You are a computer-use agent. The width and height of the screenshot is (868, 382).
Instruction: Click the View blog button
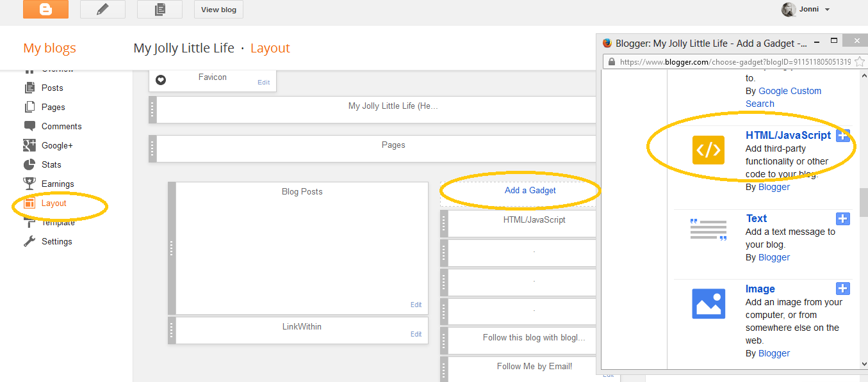click(x=218, y=9)
